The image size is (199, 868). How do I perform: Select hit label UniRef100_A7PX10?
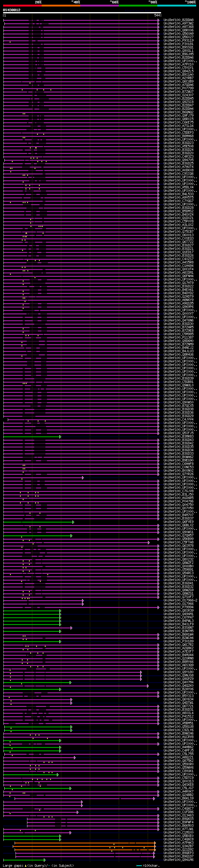click(178, 64)
